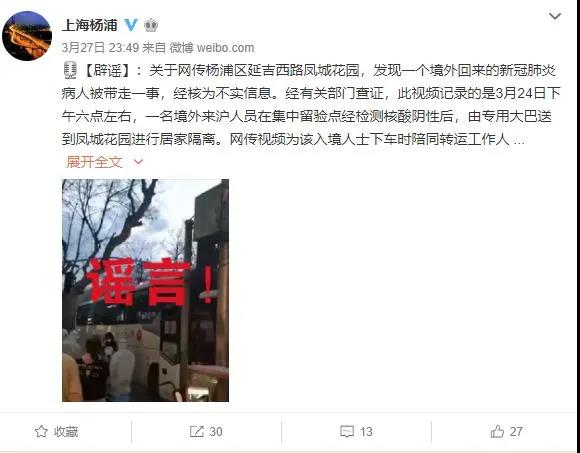Expand full post with 展开全文
The width and height of the screenshot is (580, 453).
(x=94, y=162)
